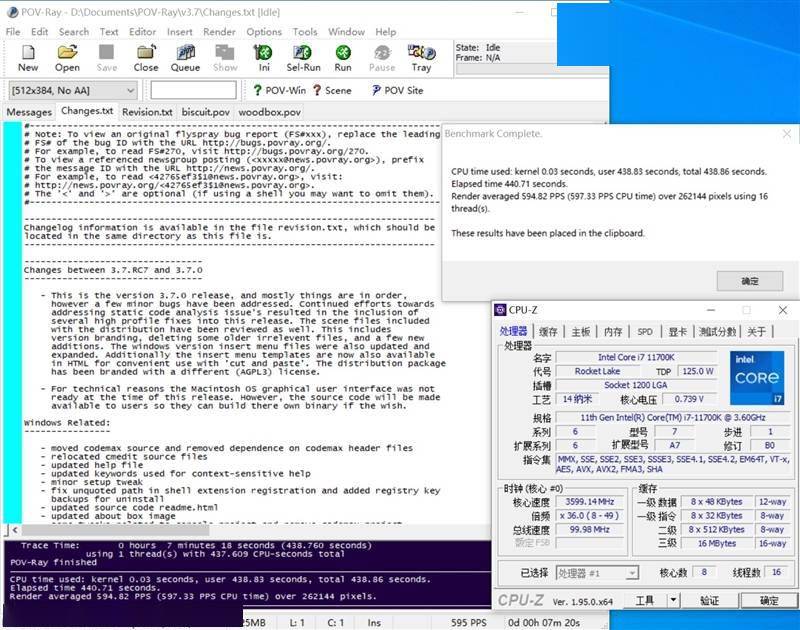Click the grayed Save toolbar icon

pyautogui.click(x=107, y=58)
